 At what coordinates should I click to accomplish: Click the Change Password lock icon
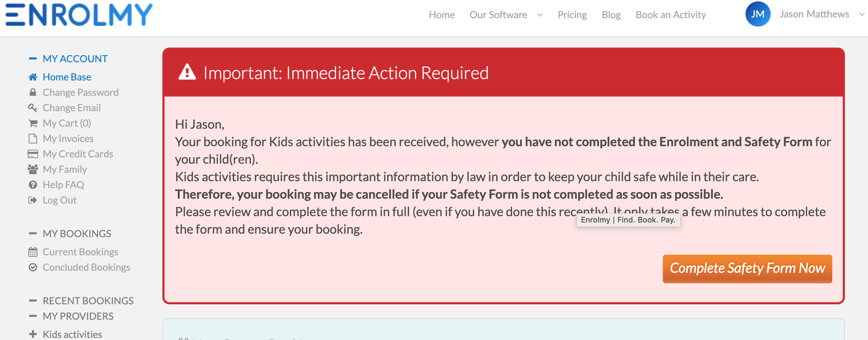(33, 92)
